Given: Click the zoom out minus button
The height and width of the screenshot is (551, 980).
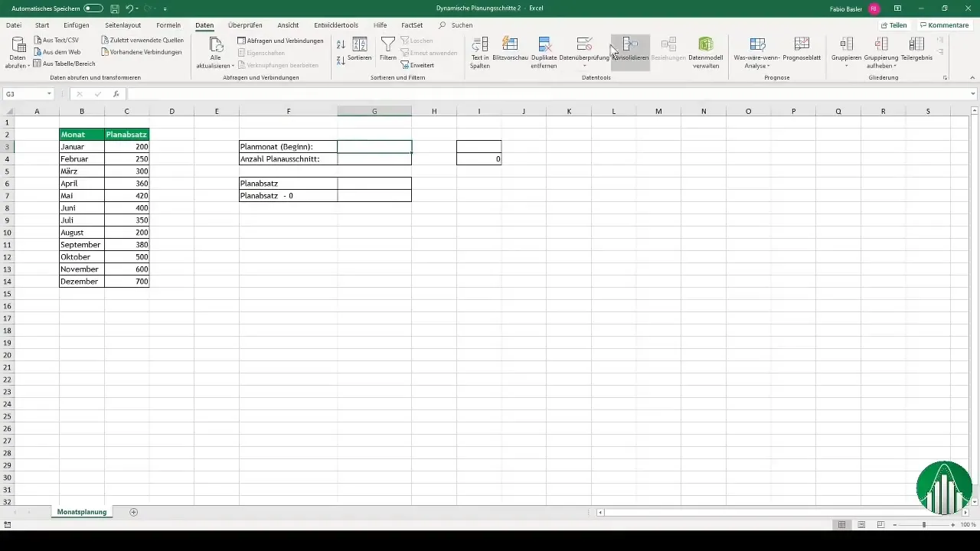Looking at the screenshot, I should click(895, 525).
